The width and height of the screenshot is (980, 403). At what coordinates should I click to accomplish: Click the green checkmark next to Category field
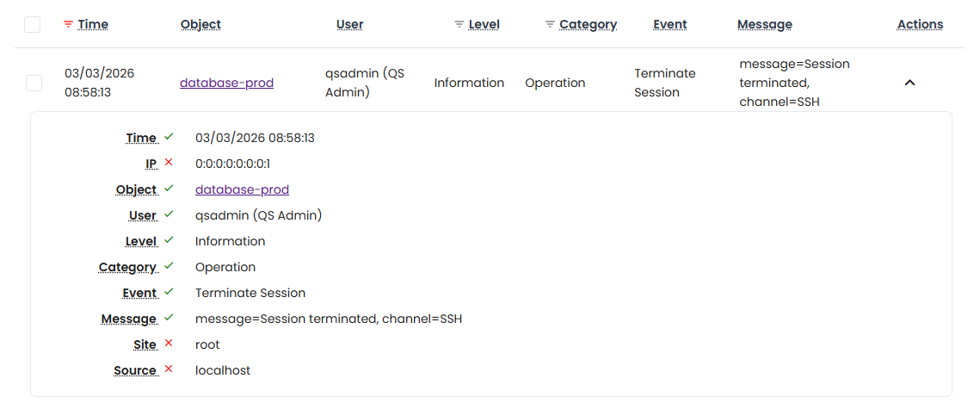(x=169, y=266)
